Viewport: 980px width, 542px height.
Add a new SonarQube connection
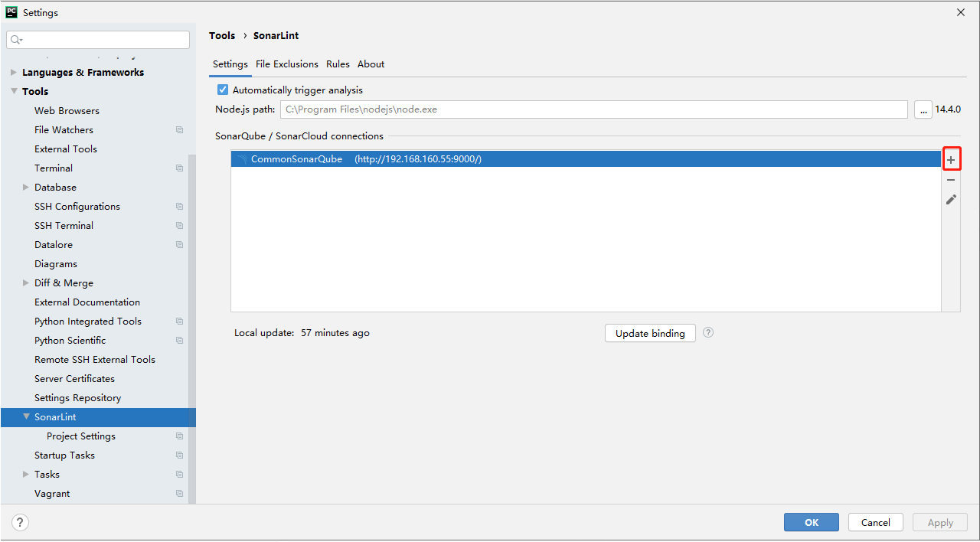pyautogui.click(x=951, y=160)
